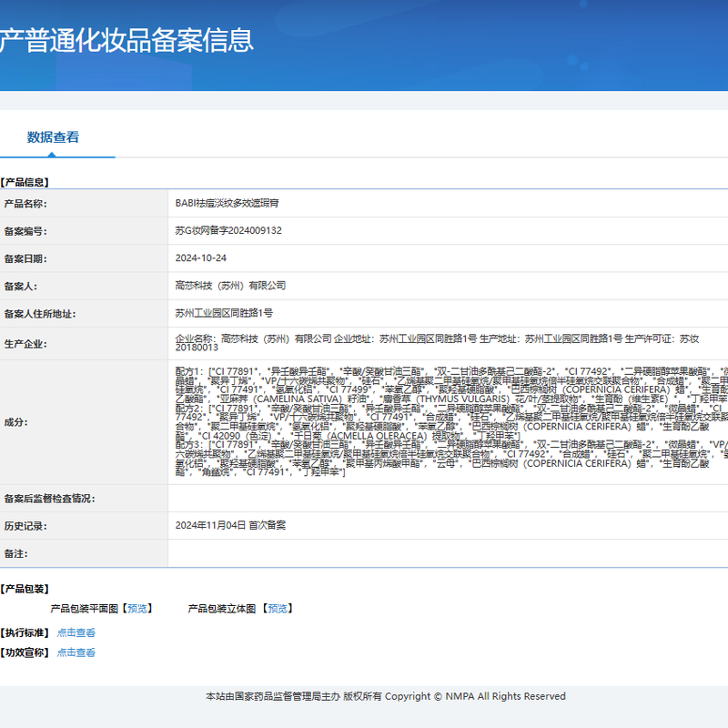Screen dimensions: 728x728
Task: Click the 【产品包装】 section heading
Action: 25,589
